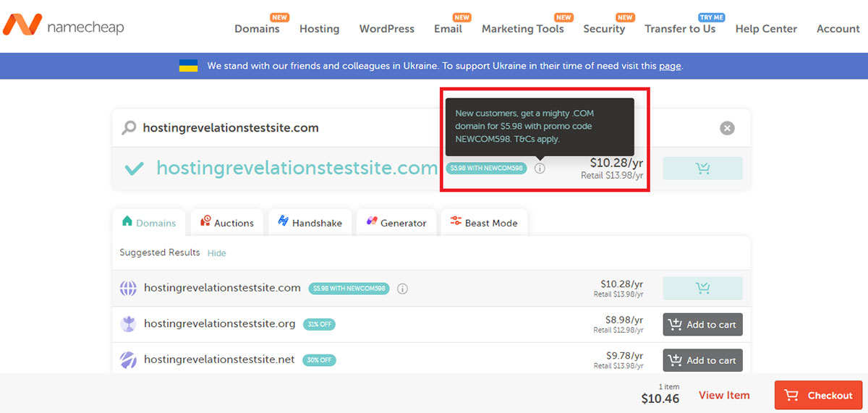This screenshot has height=413, width=868.
Task: Click hostingrevelationstestsite.net domain name
Action: [219, 359]
